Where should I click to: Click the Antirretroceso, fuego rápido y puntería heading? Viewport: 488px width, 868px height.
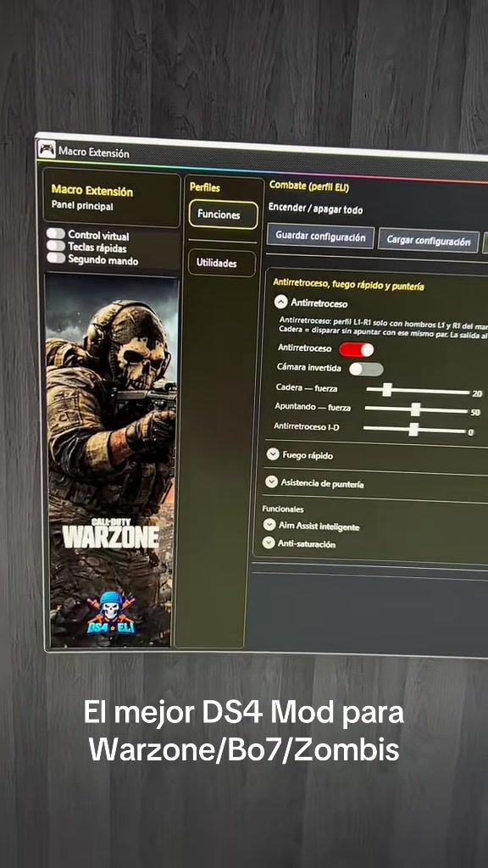[348, 285]
